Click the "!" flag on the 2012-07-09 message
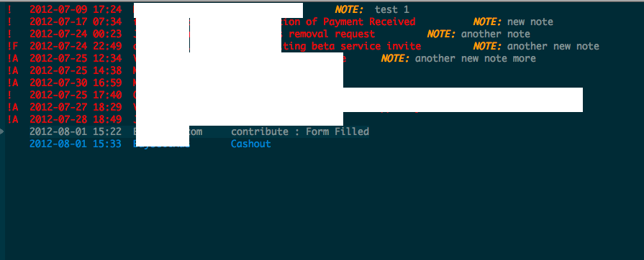 [x=9, y=9]
